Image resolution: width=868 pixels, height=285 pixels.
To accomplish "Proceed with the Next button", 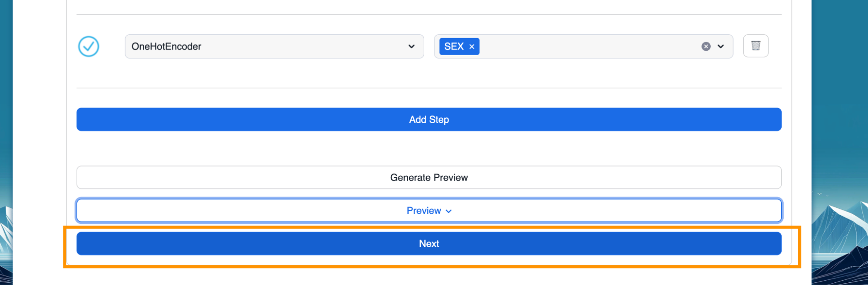I will coord(429,244).
